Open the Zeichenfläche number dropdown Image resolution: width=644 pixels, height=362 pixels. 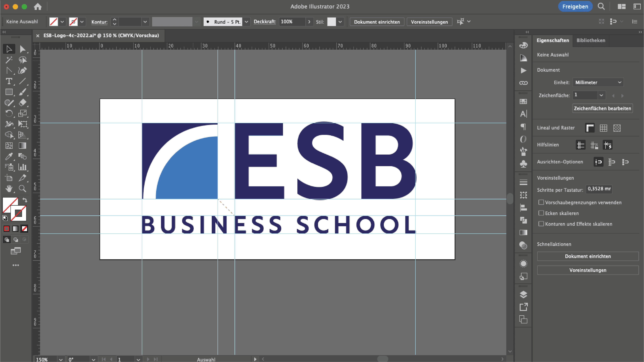pyautogui.click(x=601, y=95)
